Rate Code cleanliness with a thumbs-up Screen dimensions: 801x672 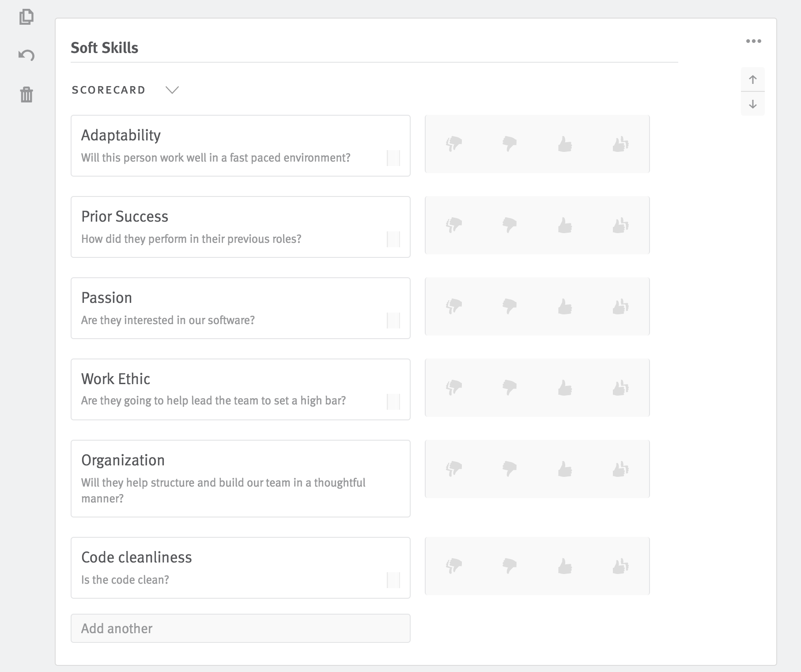click(566, 566)
